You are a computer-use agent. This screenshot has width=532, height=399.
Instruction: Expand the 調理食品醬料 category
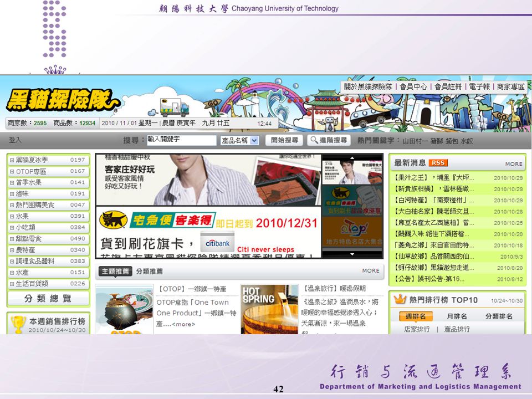click(12, 261)
